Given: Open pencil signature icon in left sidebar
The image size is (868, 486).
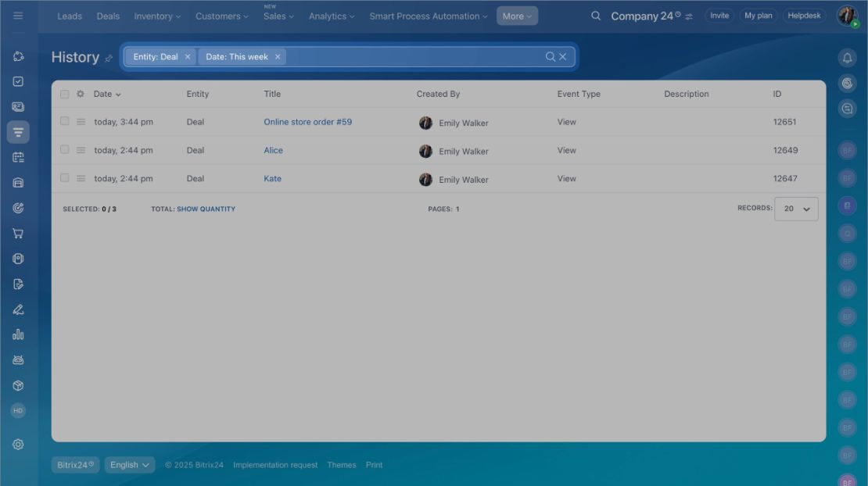Looking at the screenshot, I should (x=18, y=309).
